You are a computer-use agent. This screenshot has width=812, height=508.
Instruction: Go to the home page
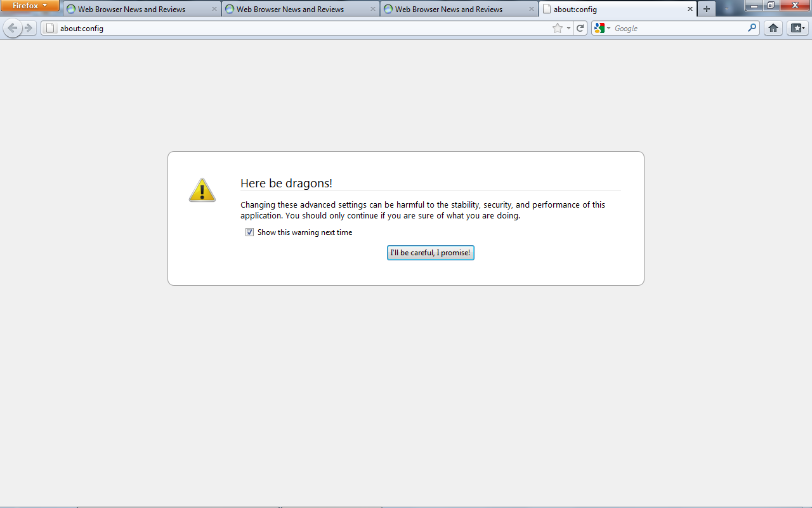tap(773, 28)
